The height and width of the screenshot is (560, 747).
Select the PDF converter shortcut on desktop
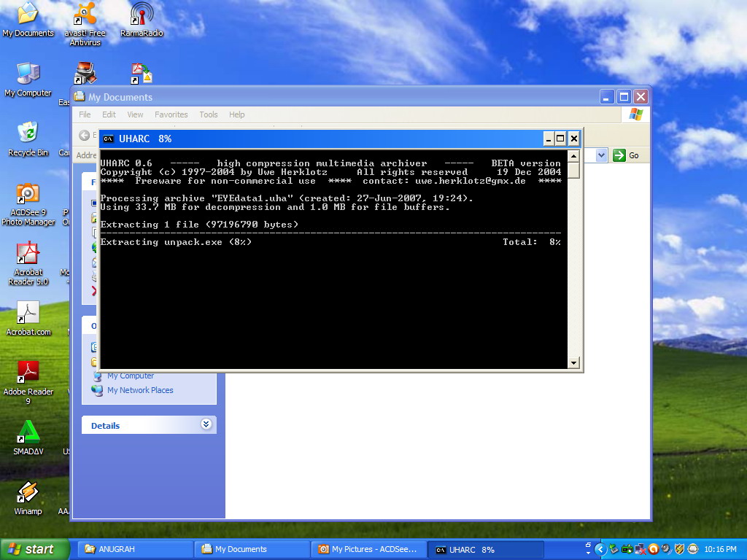[x=142, y=73]
